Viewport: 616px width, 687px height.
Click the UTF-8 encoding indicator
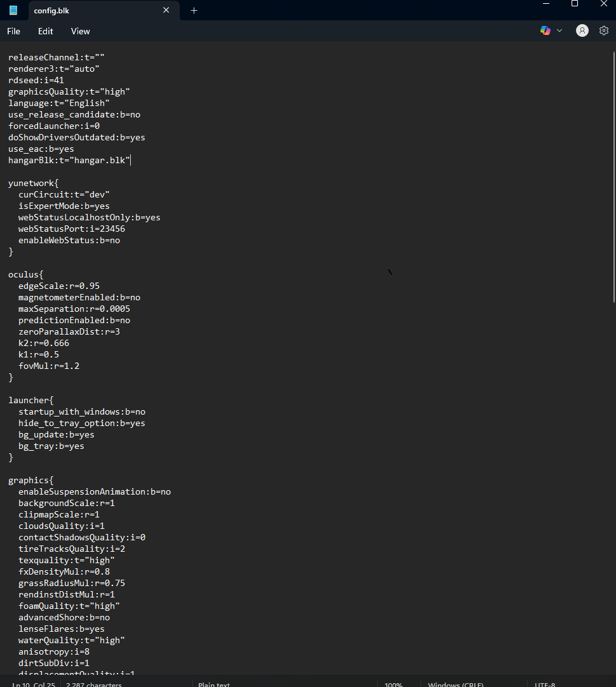point(545,684)
